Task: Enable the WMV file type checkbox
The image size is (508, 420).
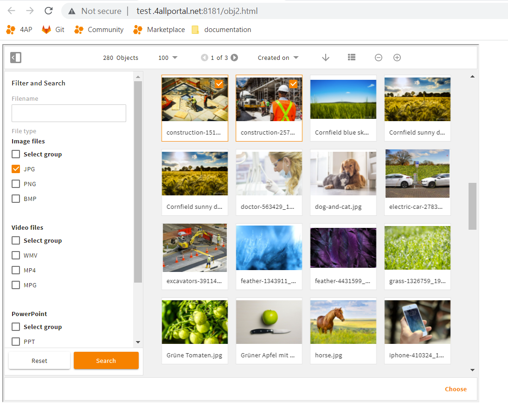Action: coord(16,255)
